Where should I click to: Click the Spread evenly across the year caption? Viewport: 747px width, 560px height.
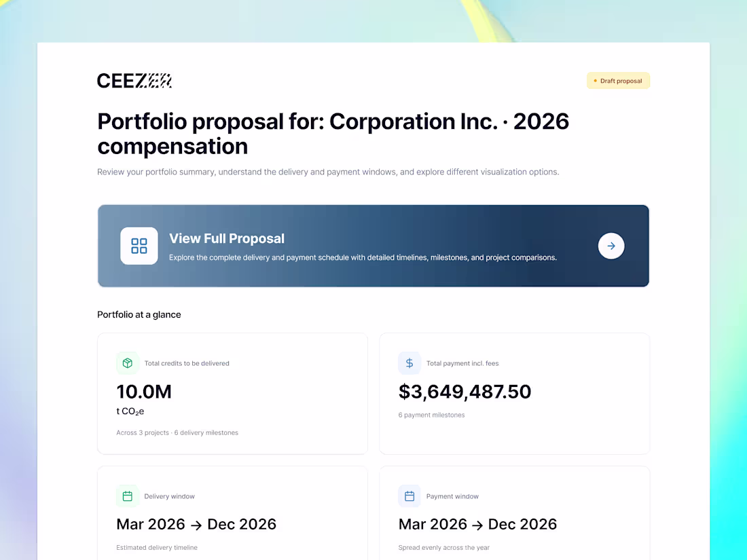(443, 547)
